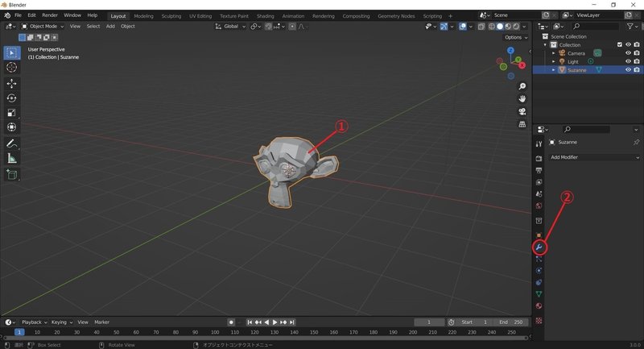Viewport: 644px width, 349px height.
Task: Hide Light in viewport via eye icon
Action: coord(628,61)
